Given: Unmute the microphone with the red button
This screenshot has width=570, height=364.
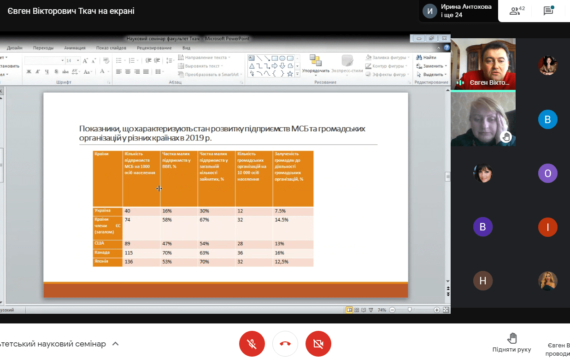Looking at the screenshot, I should [x=252, y=344].
